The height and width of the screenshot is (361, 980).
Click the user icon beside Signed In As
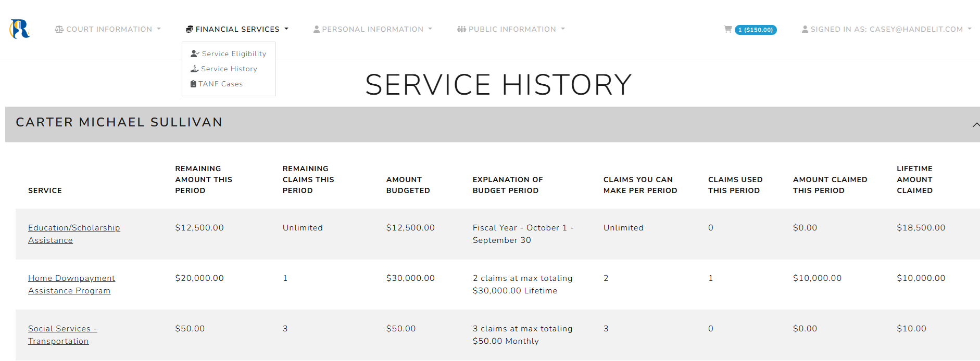(x=805, y=30)
